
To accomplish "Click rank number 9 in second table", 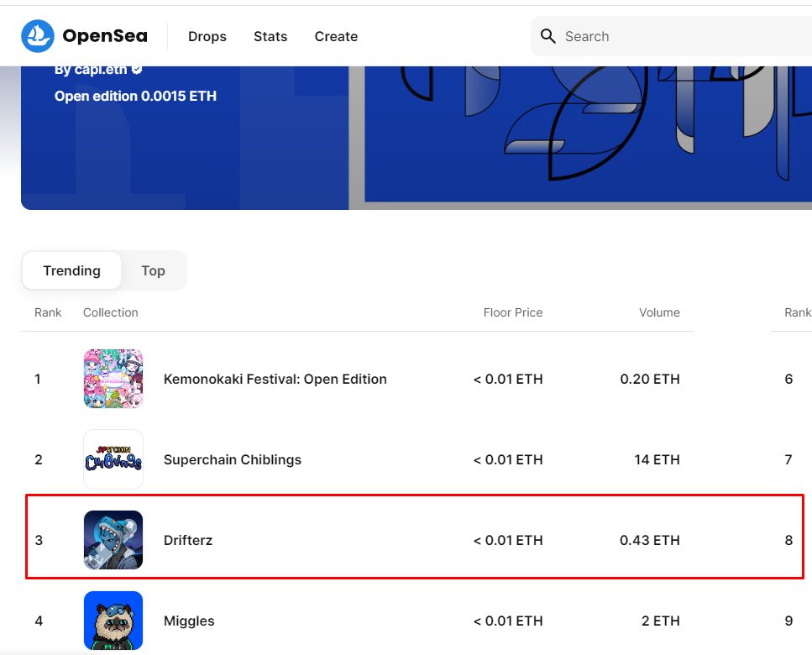I will click(788, 621).
